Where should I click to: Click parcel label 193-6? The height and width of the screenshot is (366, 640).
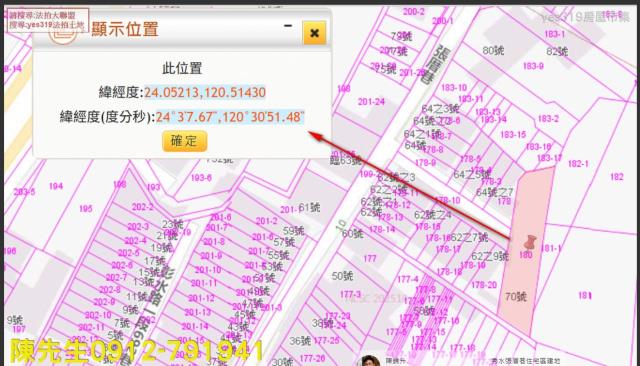[201, 178]
